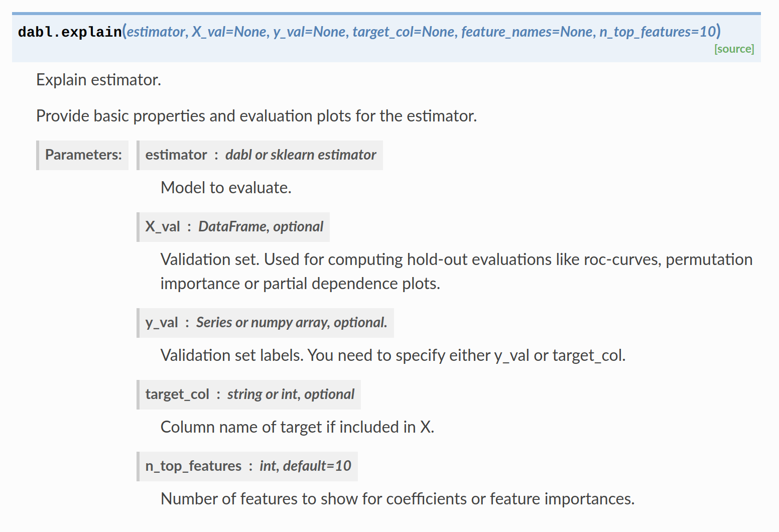The image size is (779, 532).
Task: Click n_top_features=10 in the signature
Action: 658,32
